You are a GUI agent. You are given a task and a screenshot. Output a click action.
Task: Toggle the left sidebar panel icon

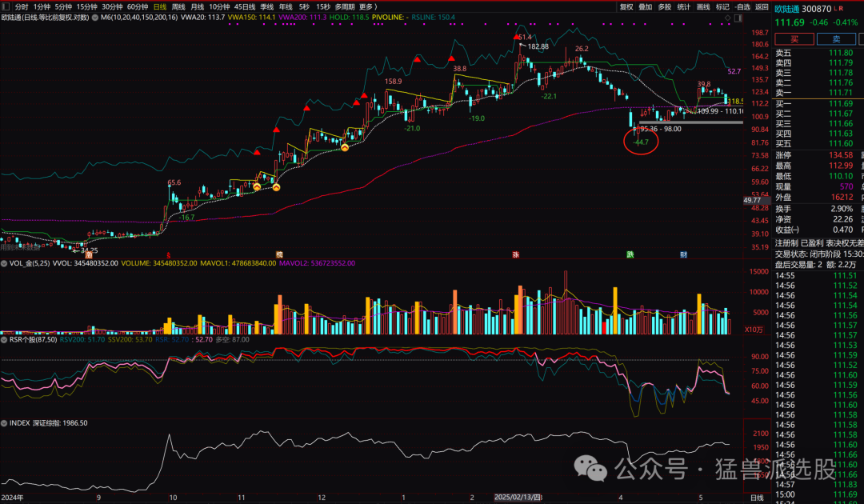pos(6,7)
